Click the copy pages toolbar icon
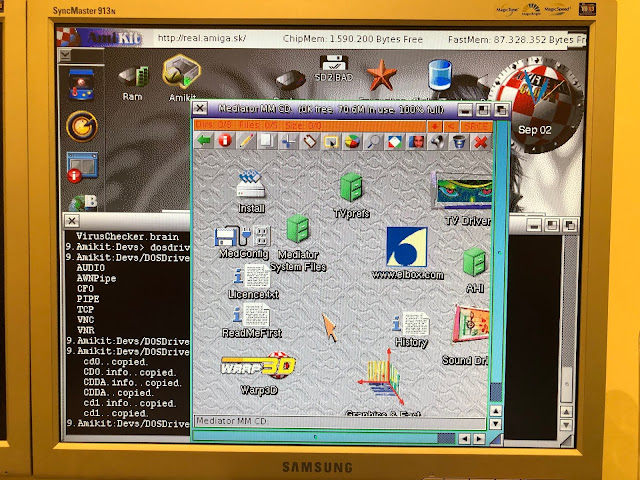 (x=267, y=141)
